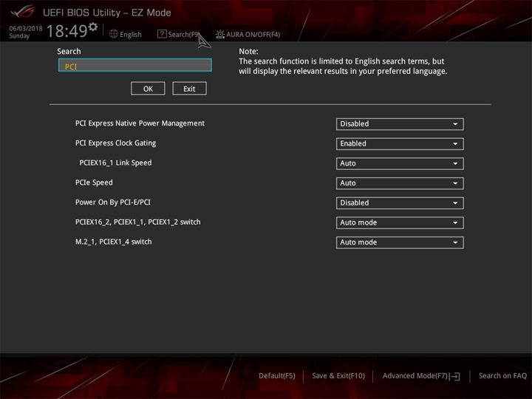Select the M.2_1, PCIEX1_4 switch label
The image size is (532, 399).
tap(113, 242)
